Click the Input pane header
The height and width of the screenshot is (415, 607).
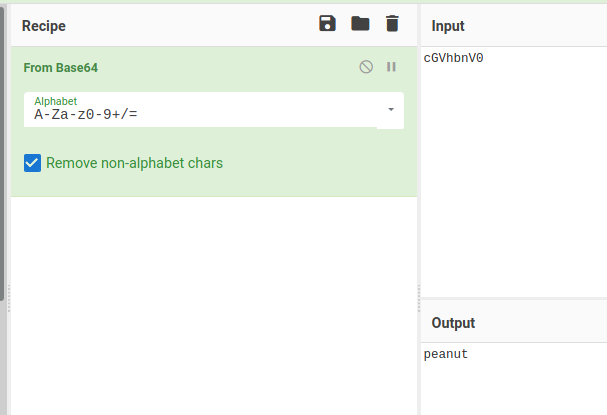[448, 26]
